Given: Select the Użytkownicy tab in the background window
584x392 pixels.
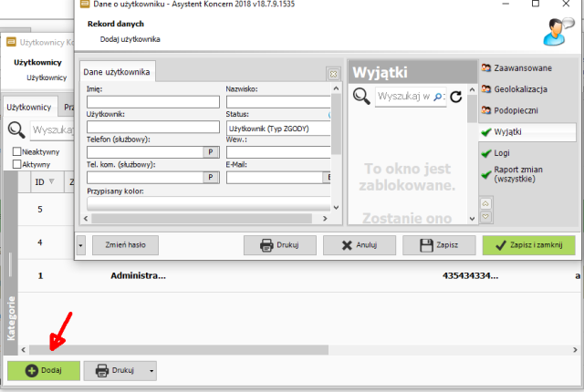Looking at the screenshot, I should point(28,107).
